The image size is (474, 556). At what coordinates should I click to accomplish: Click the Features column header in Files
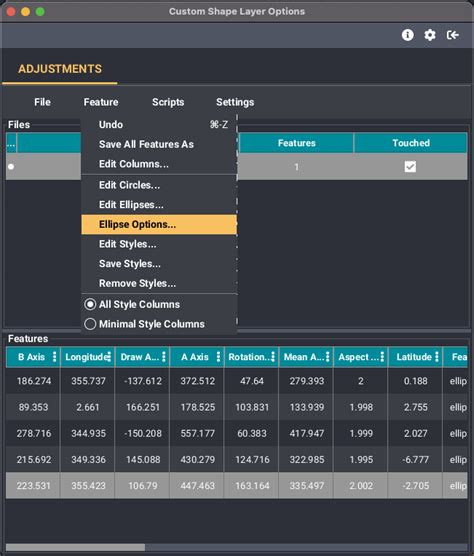click(x=296, y=143)
